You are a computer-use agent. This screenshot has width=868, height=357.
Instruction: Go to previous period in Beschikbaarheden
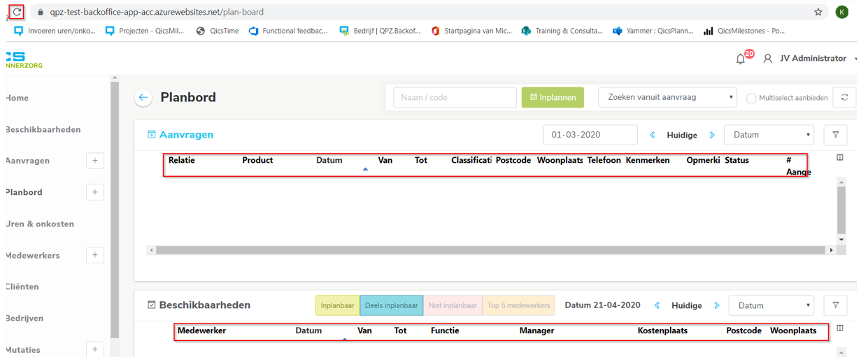pos(657,305)
